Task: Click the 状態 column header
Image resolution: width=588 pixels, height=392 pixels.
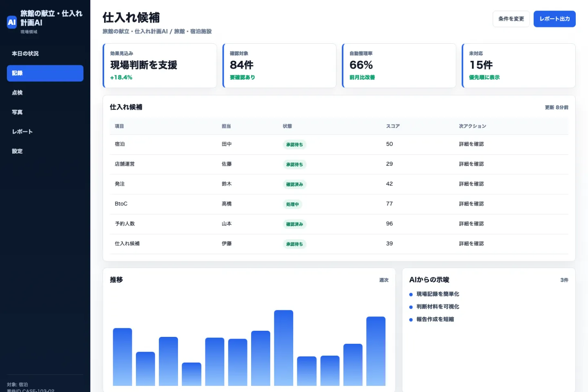Action: click(287, 126)
